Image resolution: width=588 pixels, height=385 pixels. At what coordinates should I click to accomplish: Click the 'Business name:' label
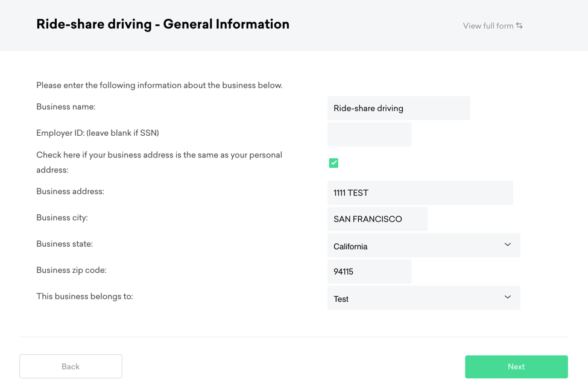66,107
